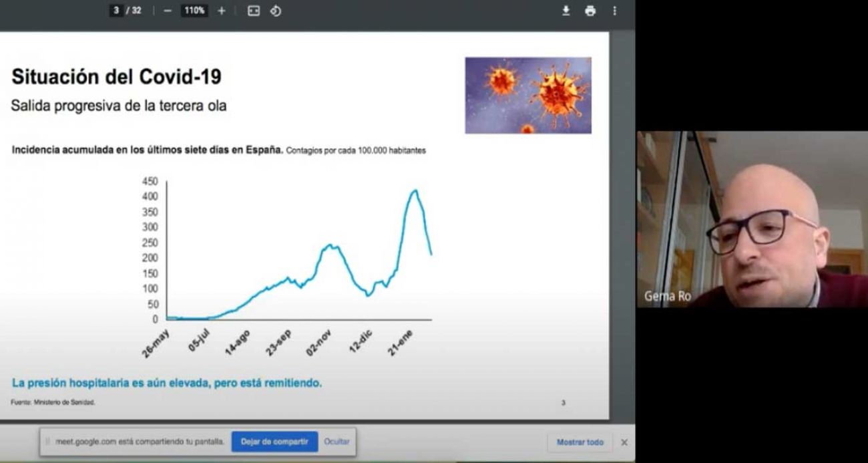
Task: Dismiss the sharing notification with the X
Action: (x=624, y=442)
